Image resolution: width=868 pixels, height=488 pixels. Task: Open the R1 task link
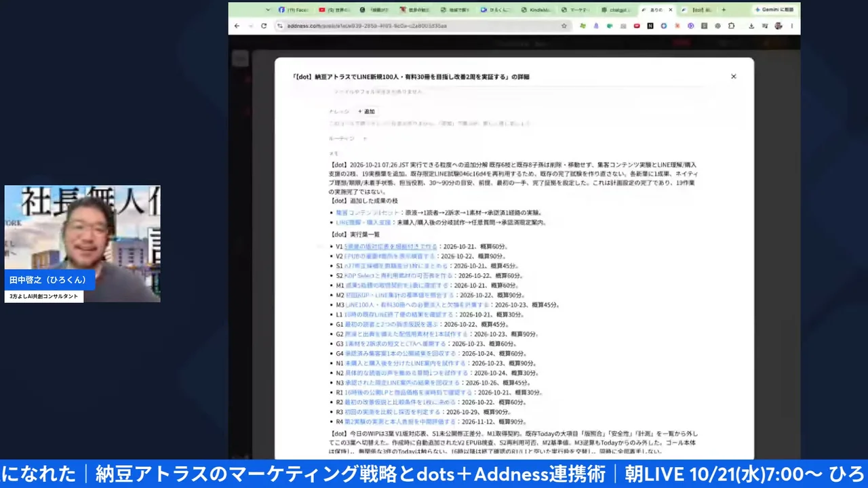click(x=409, y=392)
